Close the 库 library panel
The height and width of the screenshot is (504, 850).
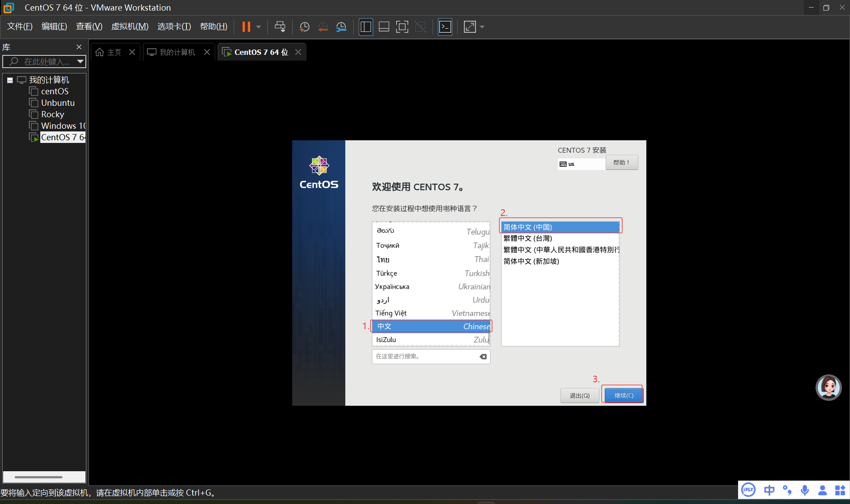coord(79,47)
